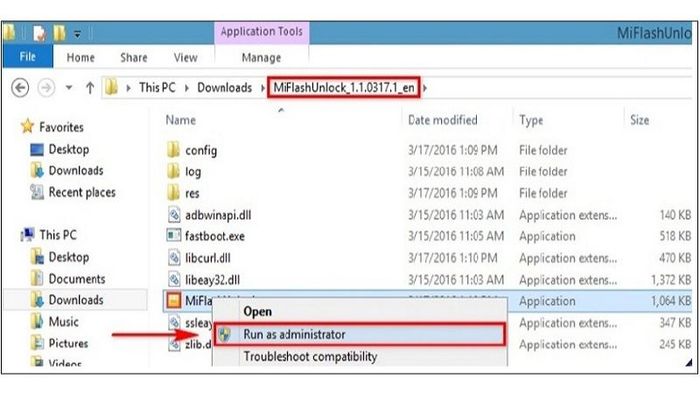This screenshot has height=394, width=700.
Task: Select Downloads under This PC
Action: coord(76,300)
